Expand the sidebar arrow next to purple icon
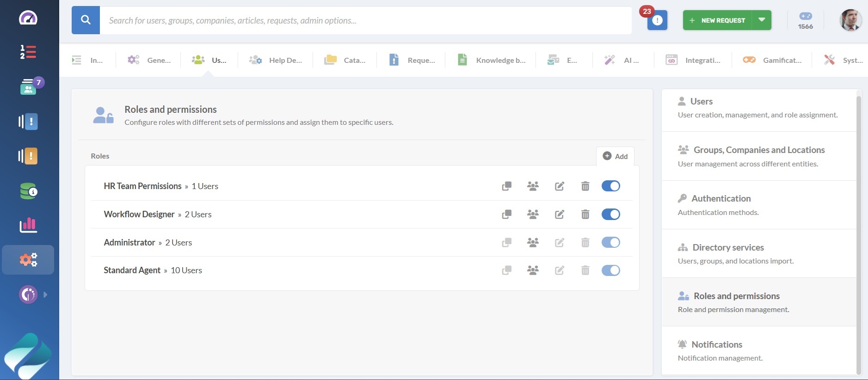This screenshot has width=868, height=380. pyautogui.click(x=45, y=294)
